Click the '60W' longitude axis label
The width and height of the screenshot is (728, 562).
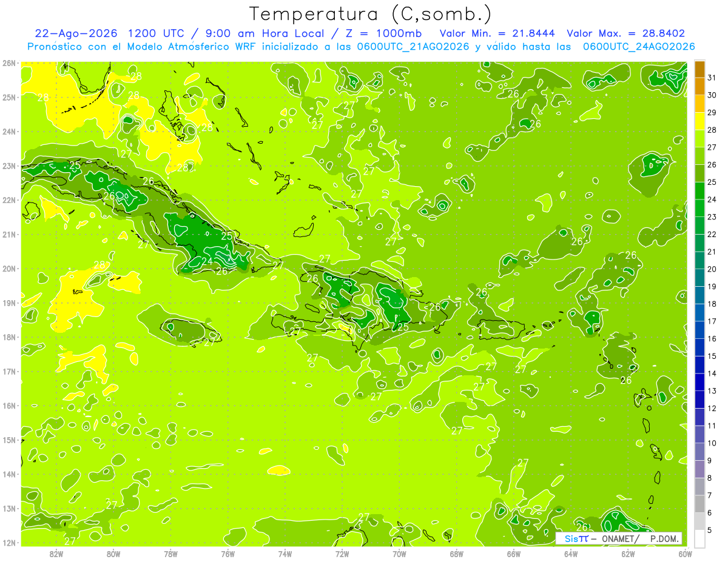point(685,554)
